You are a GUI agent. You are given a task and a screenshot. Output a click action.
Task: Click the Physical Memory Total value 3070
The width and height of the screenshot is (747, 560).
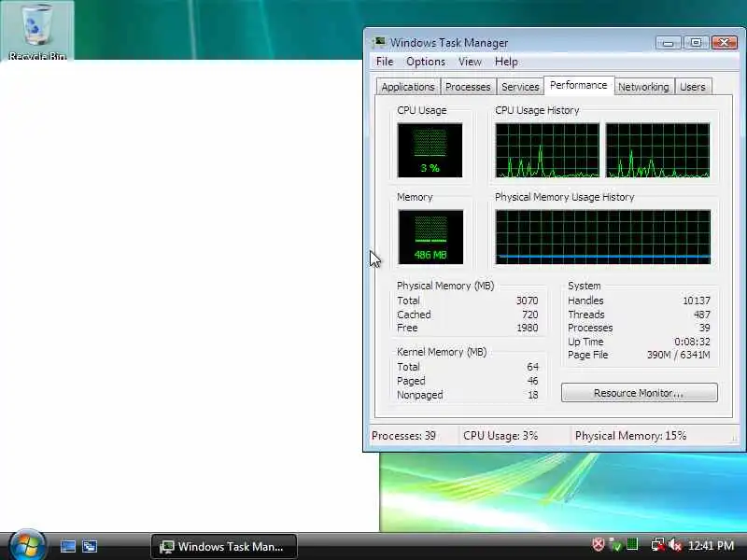click(527, 301)
